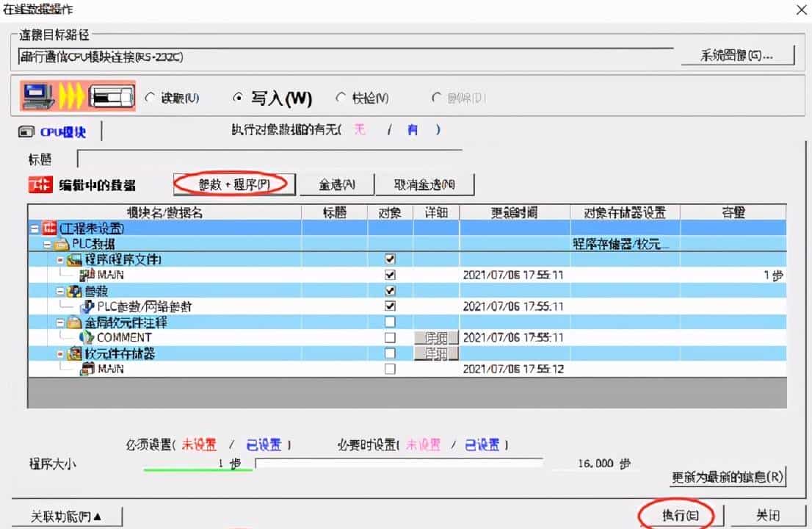
Task: Collapse the 程序(程序文件) tree branch
Action: [58, 259]
